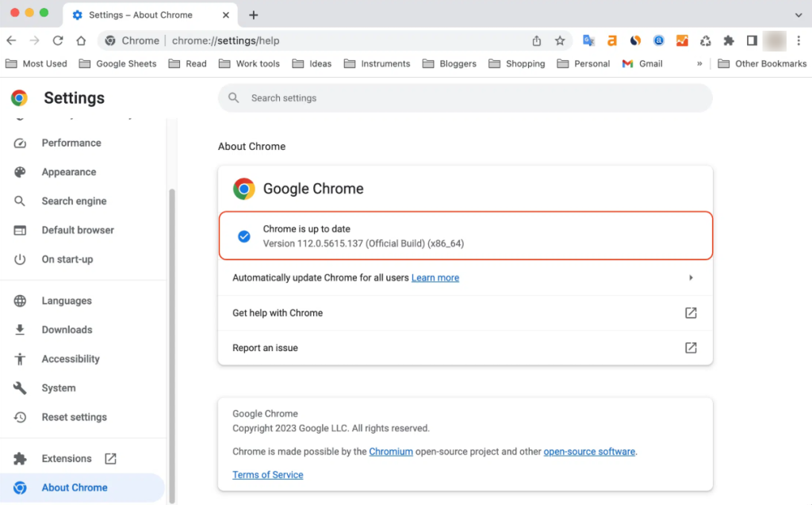Open the Gmail bookmark
This screenshot has height=505, width=812.
tap(642, 63)
